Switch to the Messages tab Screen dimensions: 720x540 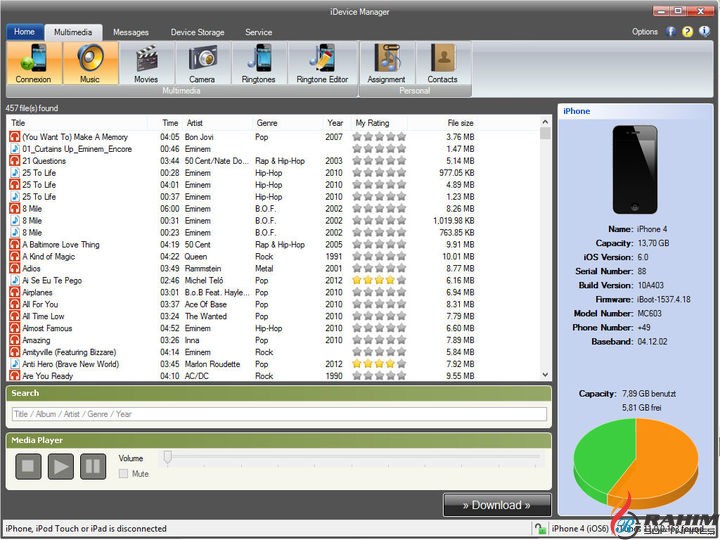tap(131, 32)
